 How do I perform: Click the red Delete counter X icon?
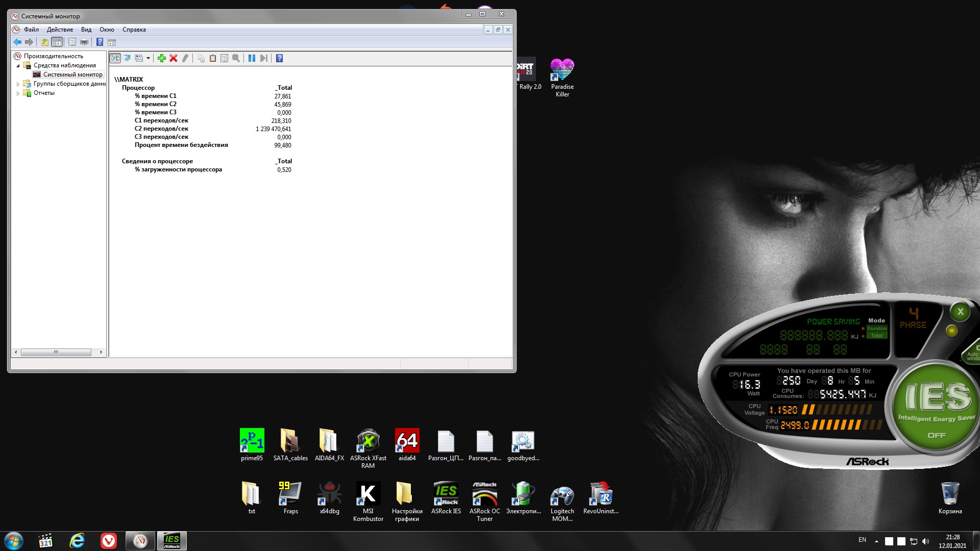[x=174, y=58]
